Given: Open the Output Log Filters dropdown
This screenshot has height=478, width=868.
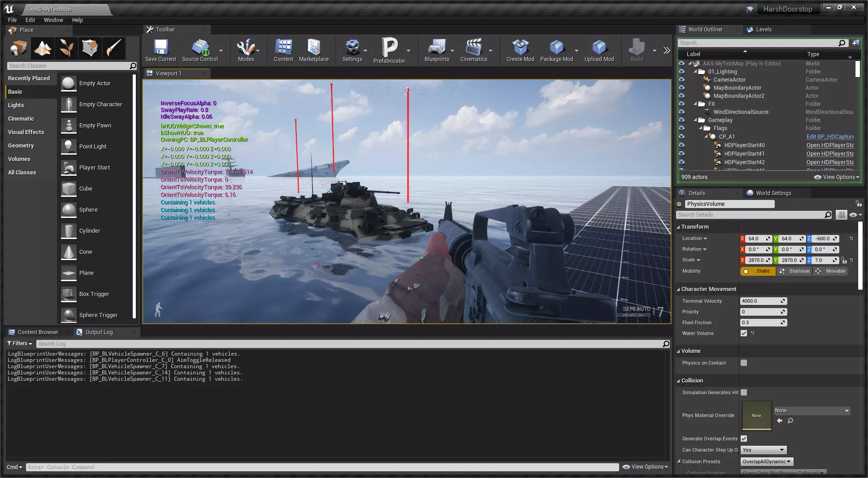Looking at the screenshot, I should 20,343.
